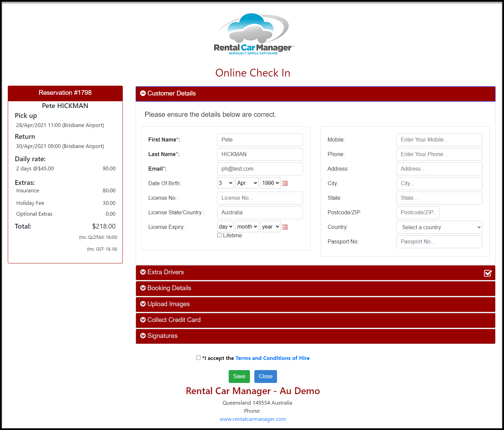Click the Rental Car Manager logo
504x430 pixels.
click(254, 34)
